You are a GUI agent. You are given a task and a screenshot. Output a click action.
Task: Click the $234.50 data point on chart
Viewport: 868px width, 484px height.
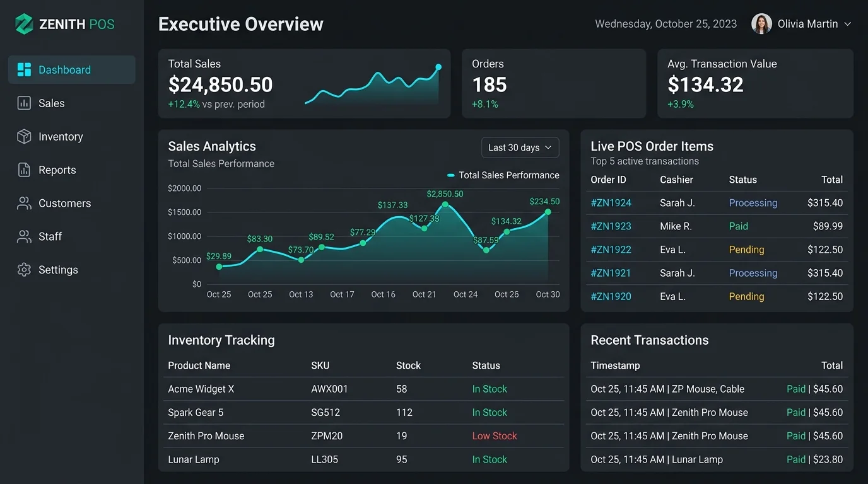click(548, 212)
